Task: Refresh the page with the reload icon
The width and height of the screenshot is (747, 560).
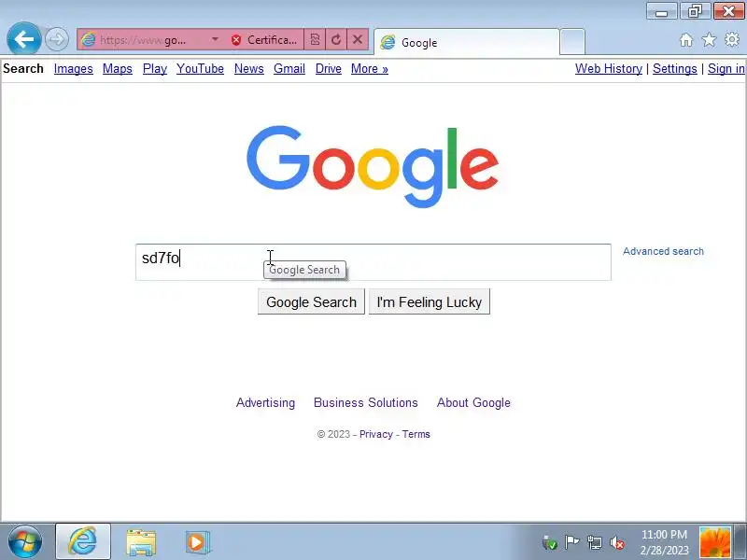Action: pos(336,39)
